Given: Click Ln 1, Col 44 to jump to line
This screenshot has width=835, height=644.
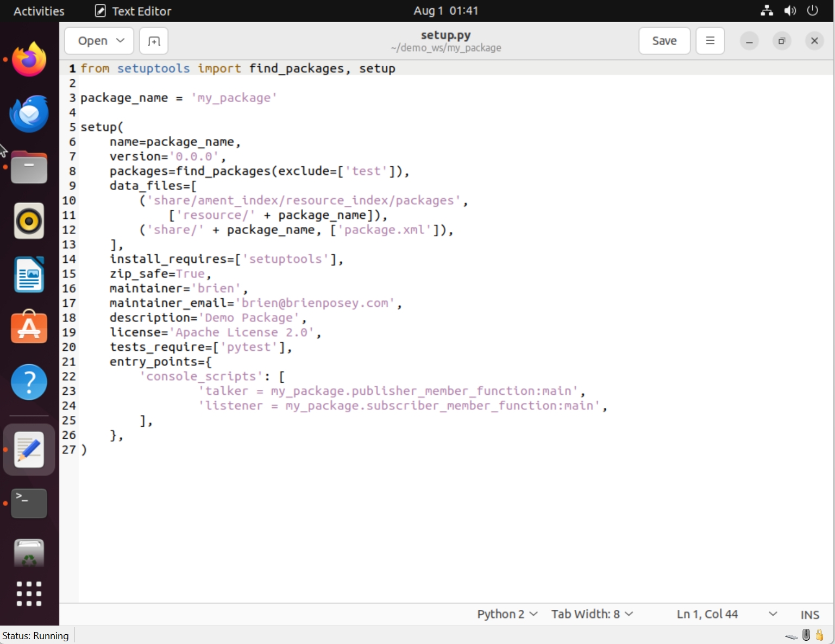Looking at the screenshot, I should click(x=707, y=614).
